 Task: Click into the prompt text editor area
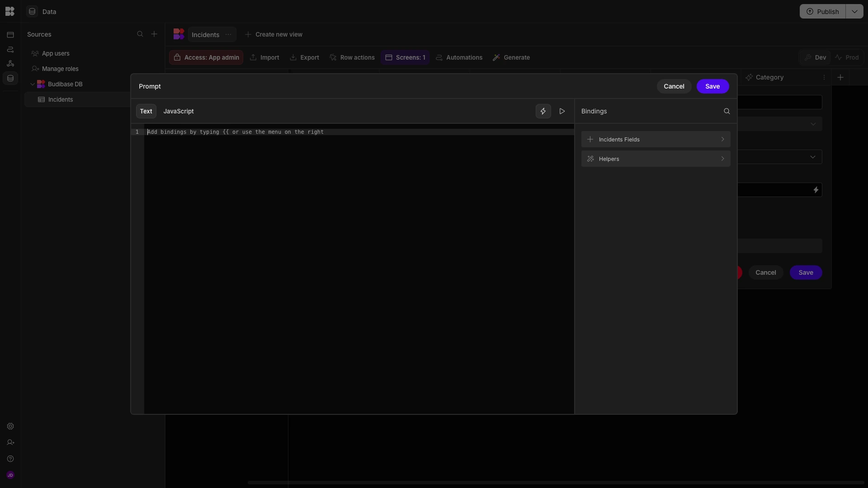pos(359,271)
